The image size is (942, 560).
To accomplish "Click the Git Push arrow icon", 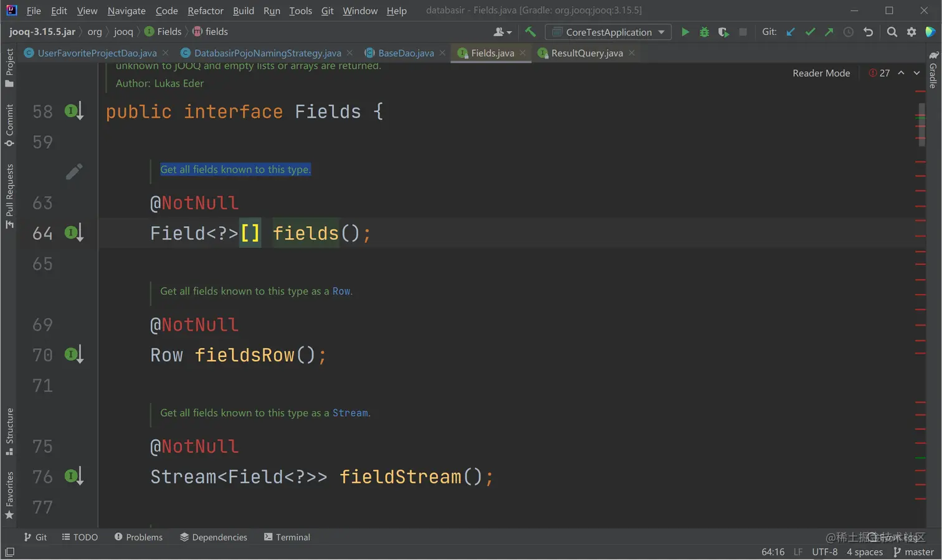I will 829,32.
